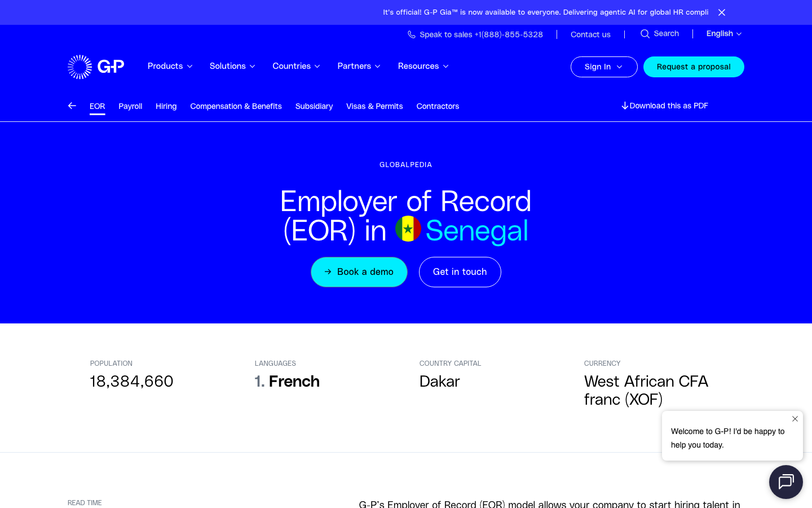The image size is (812, 508).
Task: Expand the Solutions menu
Action: [232, 66]
